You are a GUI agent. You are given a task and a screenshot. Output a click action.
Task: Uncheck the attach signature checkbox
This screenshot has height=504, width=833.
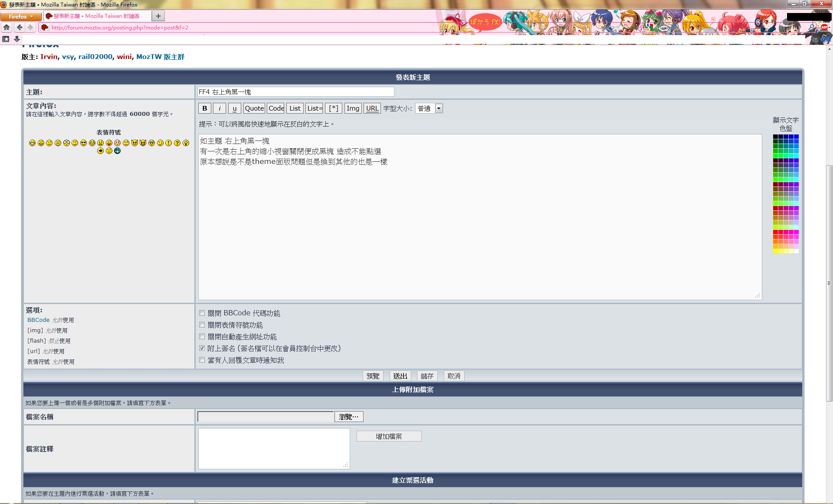[x=202, y=348]
